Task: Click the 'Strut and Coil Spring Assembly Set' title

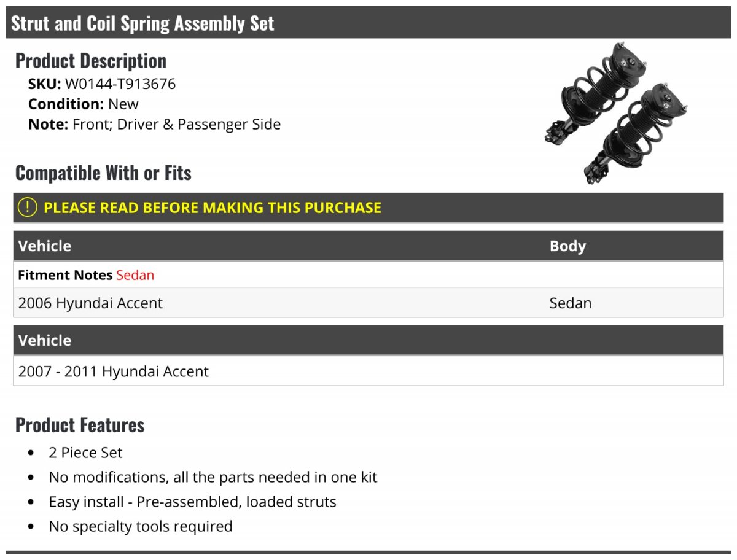Action: click(142, 23)
